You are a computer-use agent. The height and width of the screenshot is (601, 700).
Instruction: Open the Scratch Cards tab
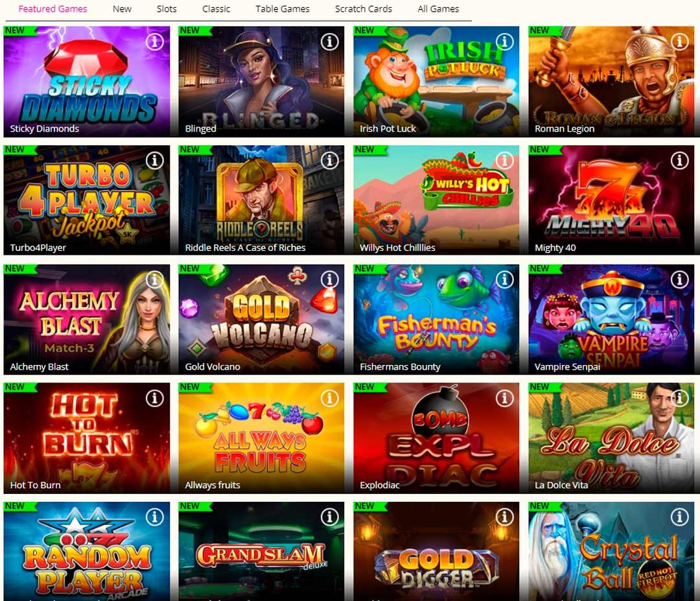(x=364, y=9)
